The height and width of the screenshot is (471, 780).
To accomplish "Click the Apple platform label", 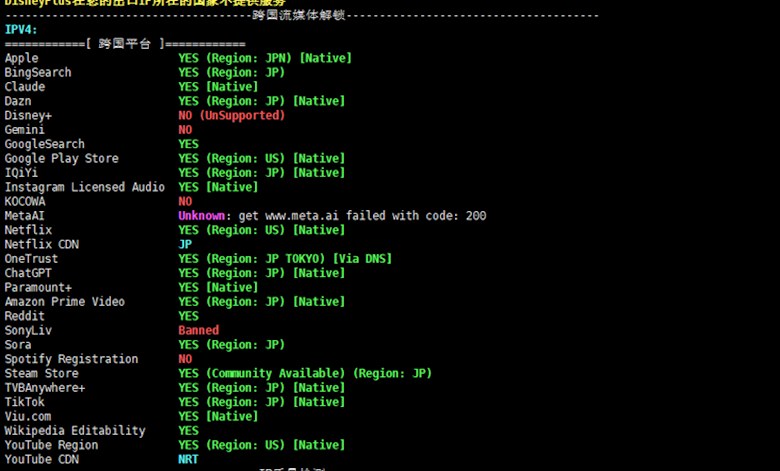I will pyautogui.click(x=21, y=59).
